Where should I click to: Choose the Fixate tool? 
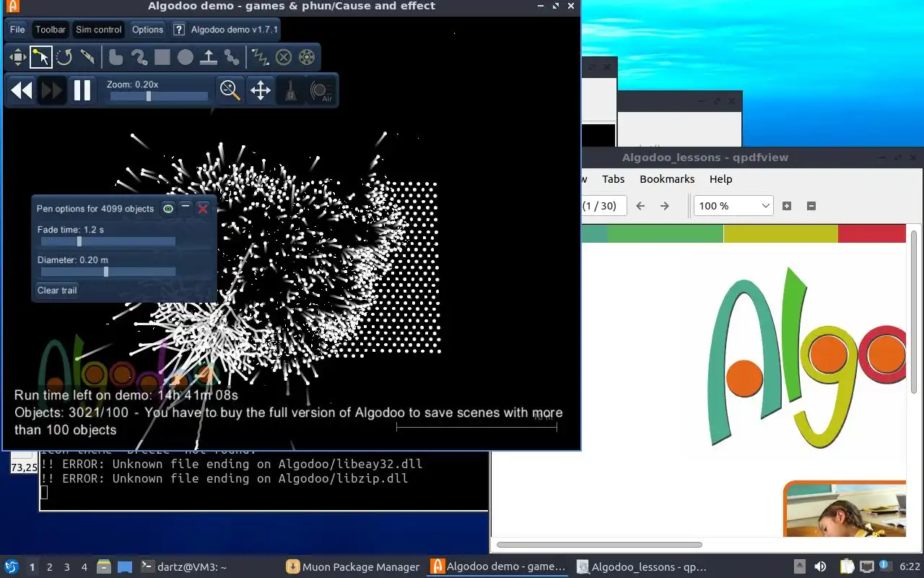tap(284, 56)
